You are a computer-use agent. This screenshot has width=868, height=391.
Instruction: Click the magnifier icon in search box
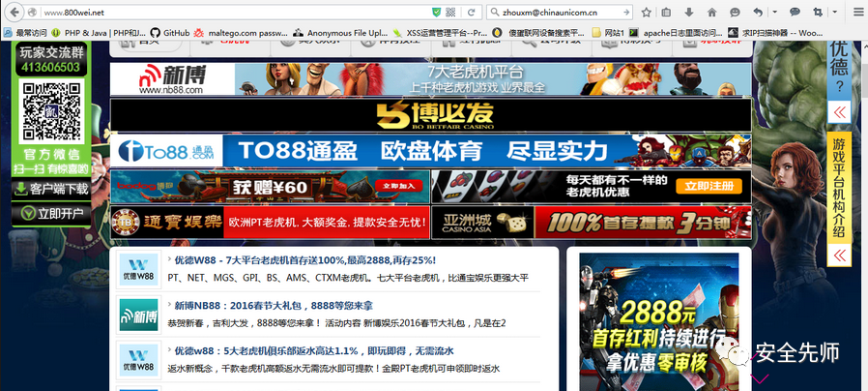[x=494, y=13]
